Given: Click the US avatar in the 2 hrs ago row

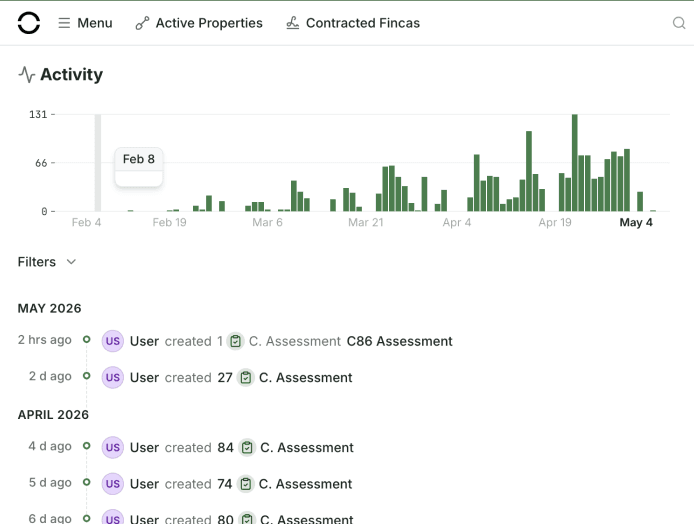Looking at the screenshot, I should (x=113, y=341).
